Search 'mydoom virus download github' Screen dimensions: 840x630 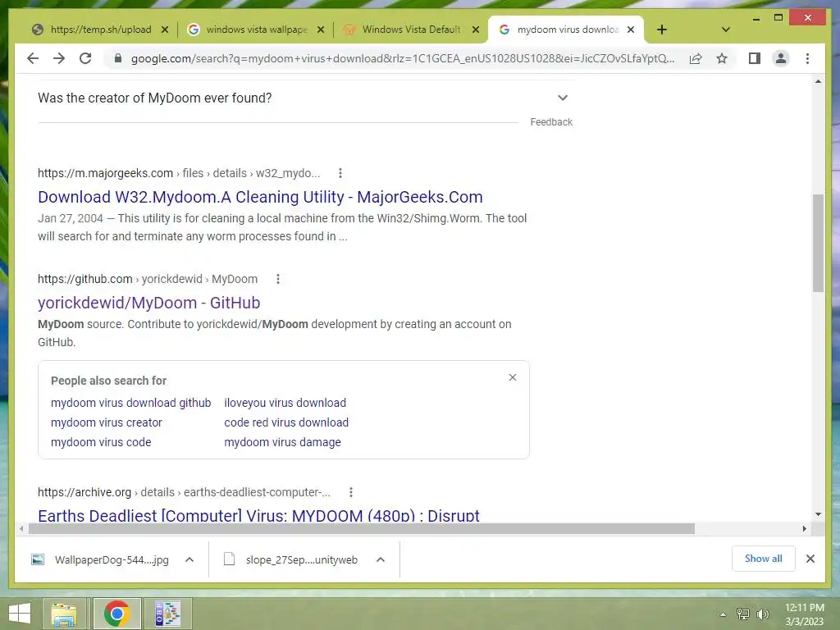tap(130, 403)
